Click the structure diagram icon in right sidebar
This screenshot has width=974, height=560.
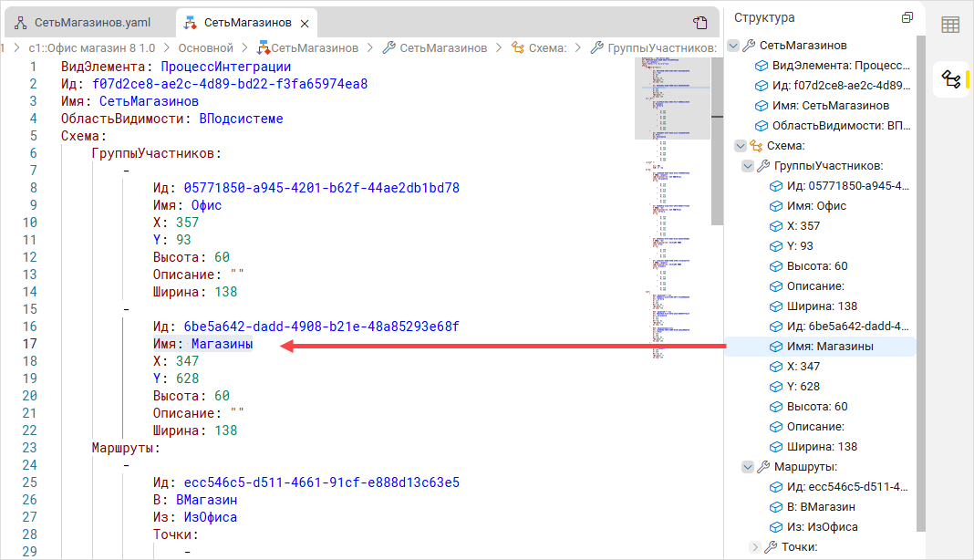(950, 79)
